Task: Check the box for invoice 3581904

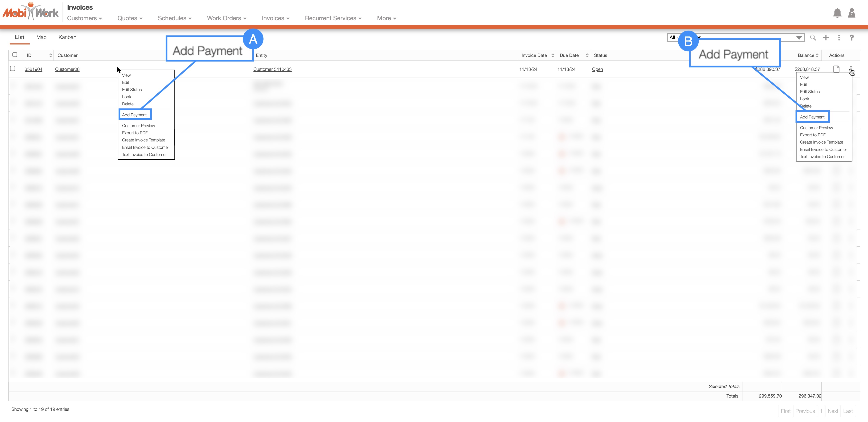Action: 13,69
